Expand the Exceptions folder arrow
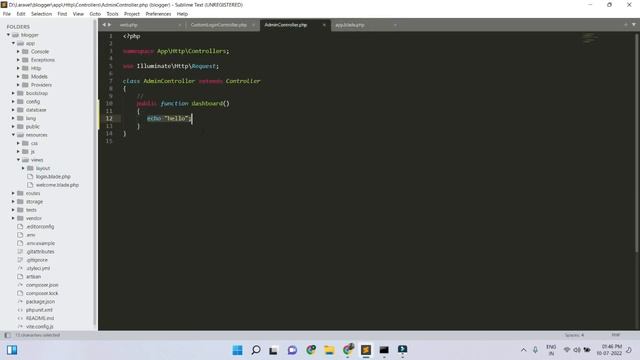 (18, 60)
